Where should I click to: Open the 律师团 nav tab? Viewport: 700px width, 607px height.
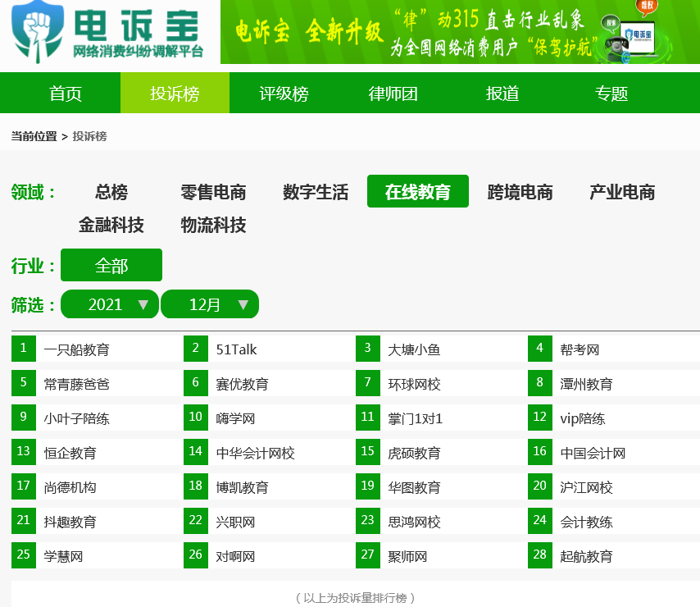coord(393,93)
